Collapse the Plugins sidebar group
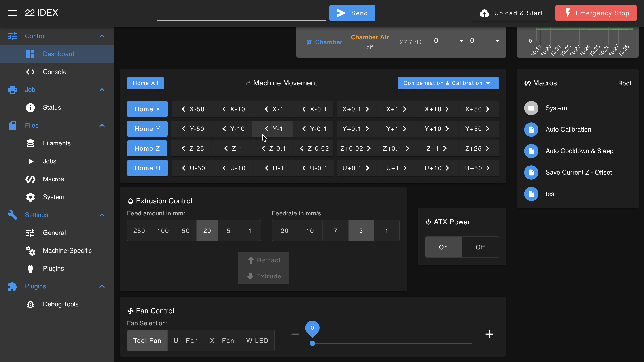Screen dimensions: 644x362 [102, 286]
